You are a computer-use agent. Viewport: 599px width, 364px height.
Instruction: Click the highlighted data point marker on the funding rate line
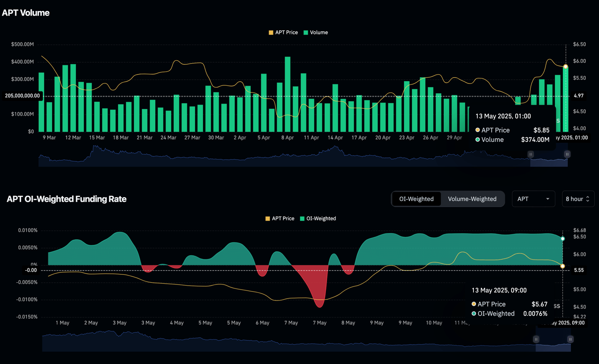tap(563, 238)
